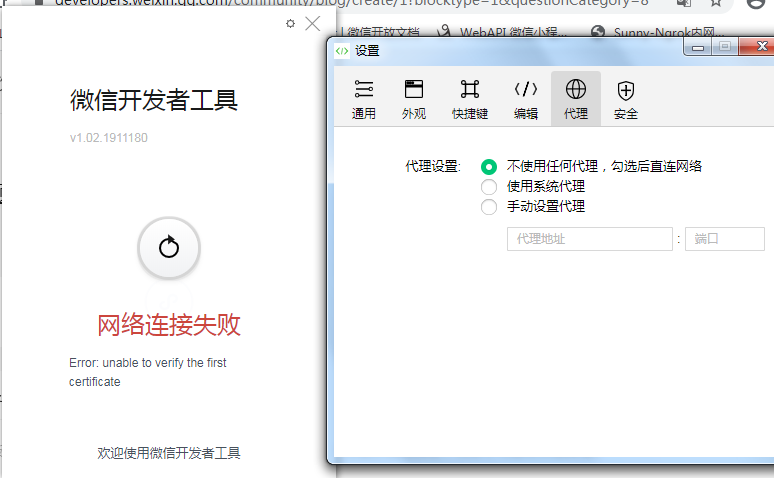This screenshot has width=774, height=478.
Task: Click the certificate error message text
Action: [148, 372]
